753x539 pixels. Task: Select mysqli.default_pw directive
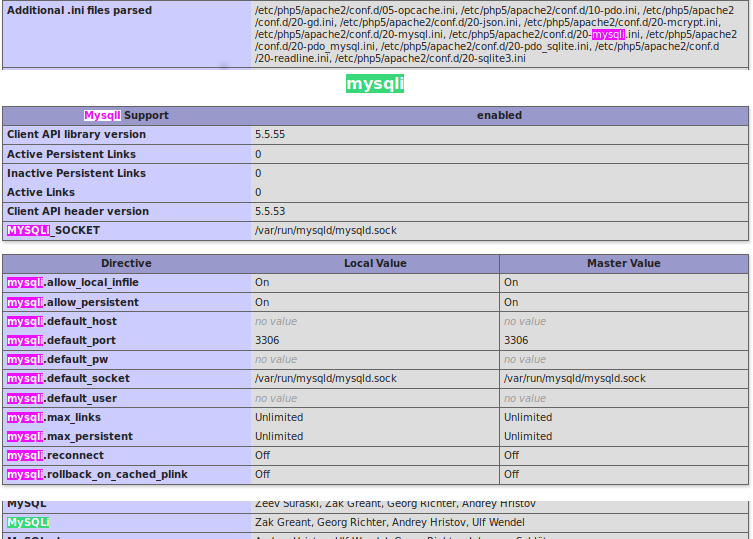(58, 359)
